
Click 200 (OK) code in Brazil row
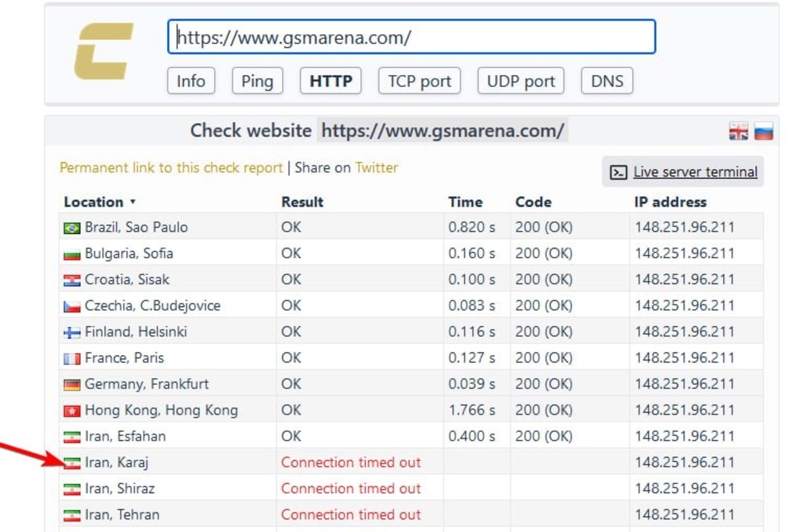coord(544,227)
